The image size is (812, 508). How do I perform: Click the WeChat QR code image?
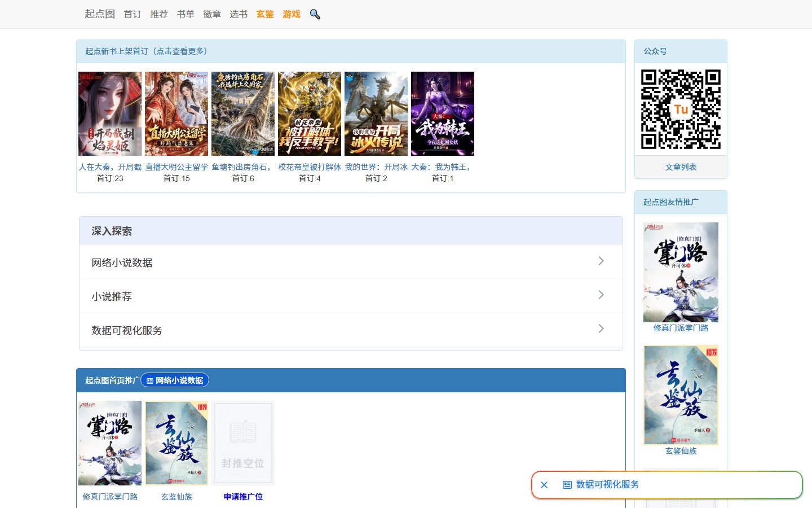(681, 110)
